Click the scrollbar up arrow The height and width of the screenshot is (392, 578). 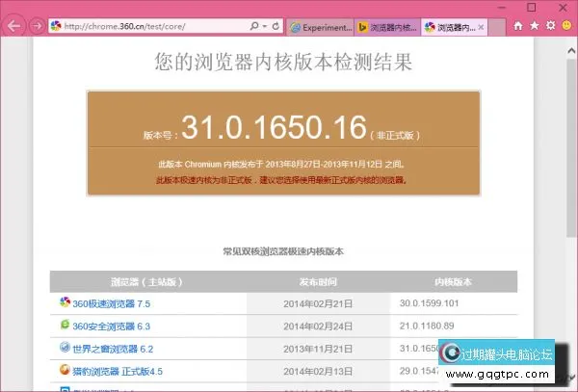tap(571, 51)
